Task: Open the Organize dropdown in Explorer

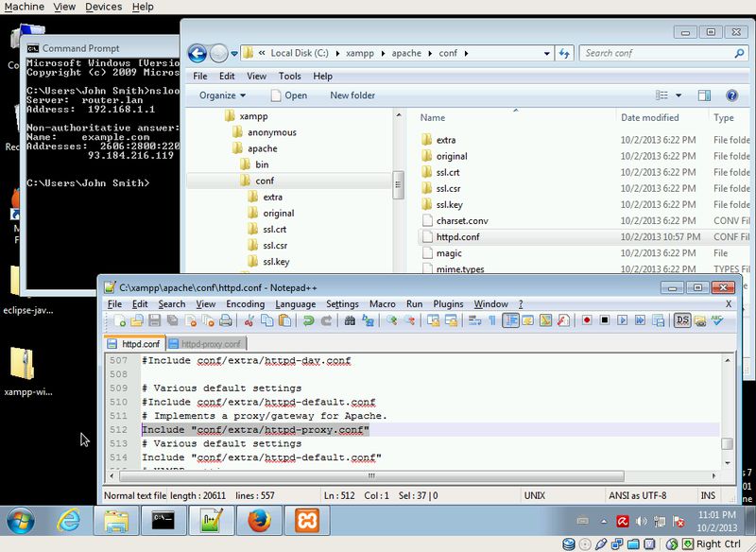Action: [x=222, y=95]
